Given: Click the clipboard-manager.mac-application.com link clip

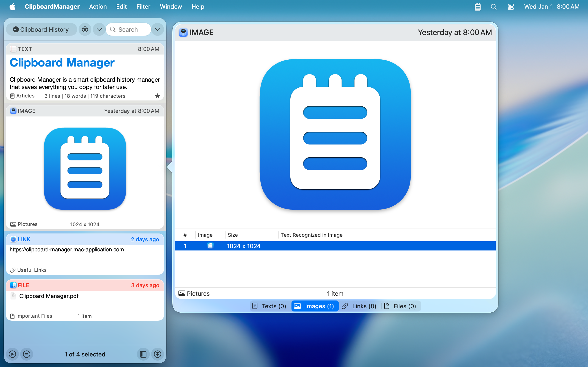Looking at the screenshot, I should (67, 250).
